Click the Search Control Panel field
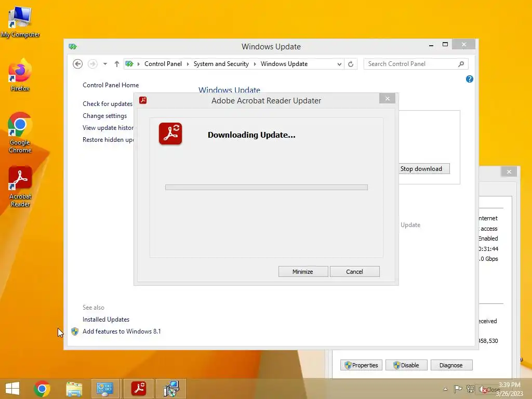Image resolution: width=532 pixels, height=399 pixels. click(416, 64)
